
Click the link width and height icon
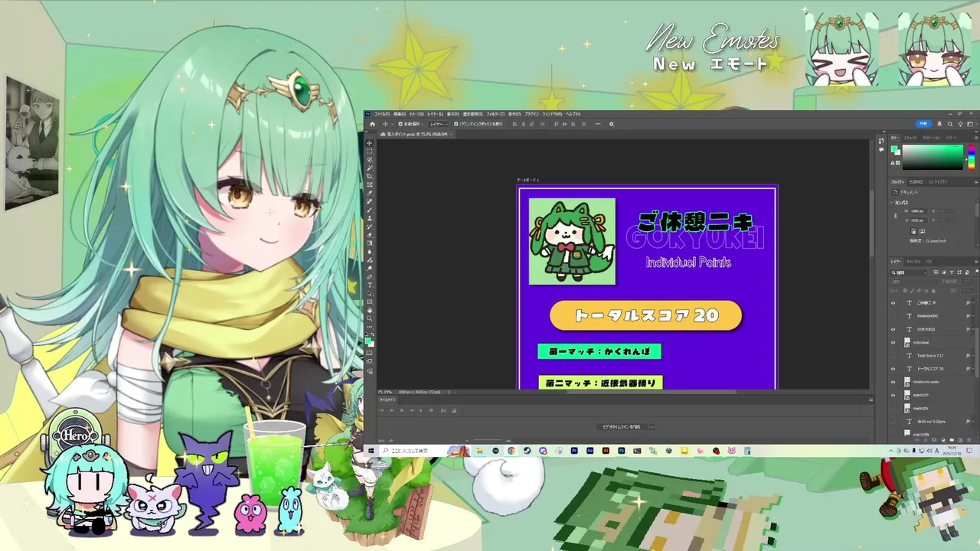(895, 216)
